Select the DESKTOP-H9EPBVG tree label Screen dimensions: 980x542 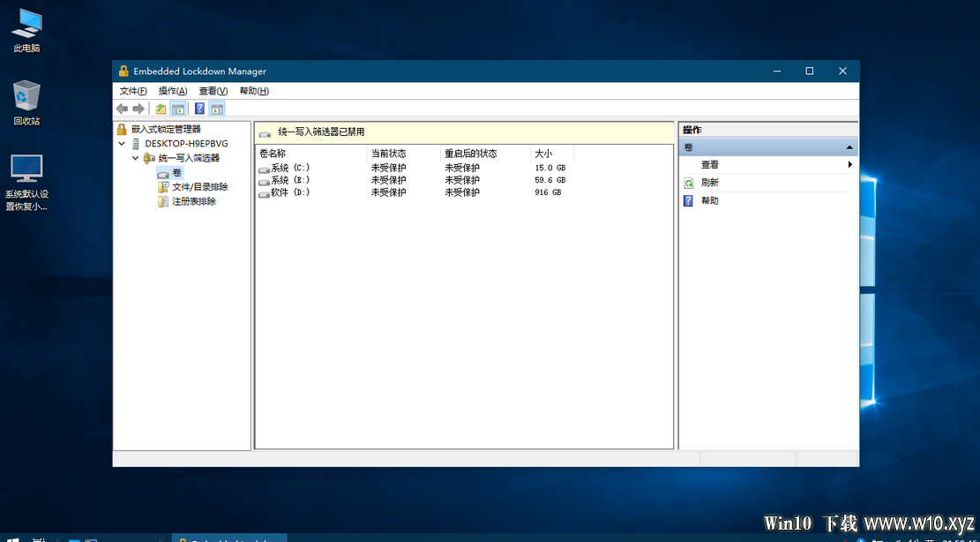point(186,144)
